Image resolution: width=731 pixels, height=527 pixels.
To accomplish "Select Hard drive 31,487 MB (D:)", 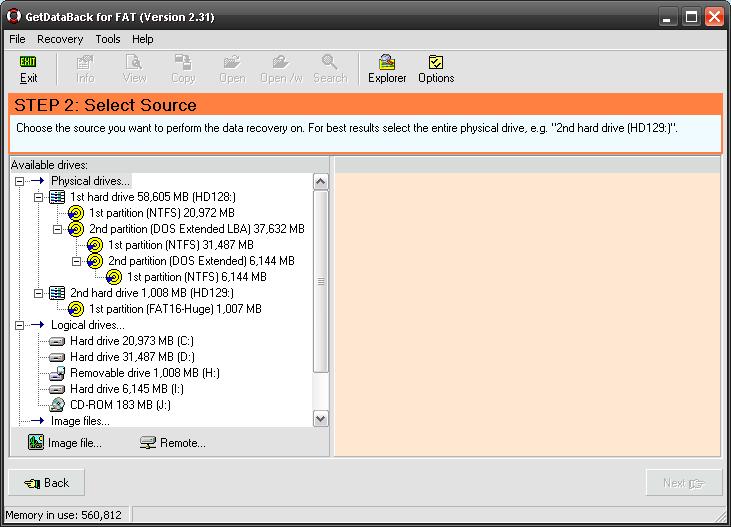I will pyautogui.click(x=132, y=357).
